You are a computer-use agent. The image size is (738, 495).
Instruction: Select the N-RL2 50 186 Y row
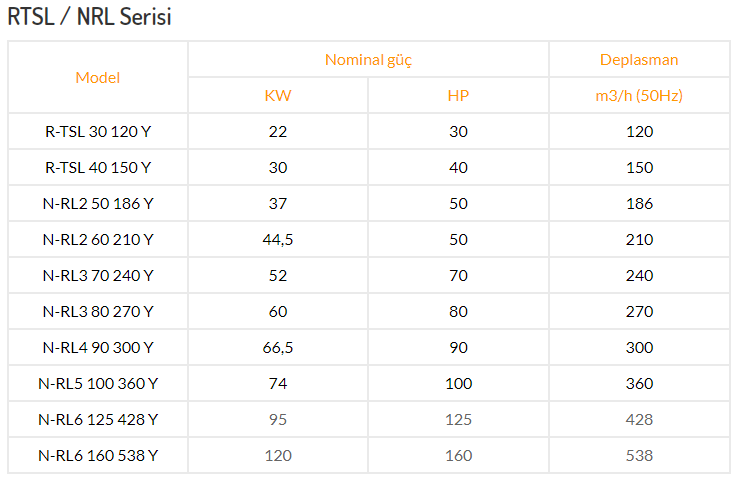[x=369, y=204]
